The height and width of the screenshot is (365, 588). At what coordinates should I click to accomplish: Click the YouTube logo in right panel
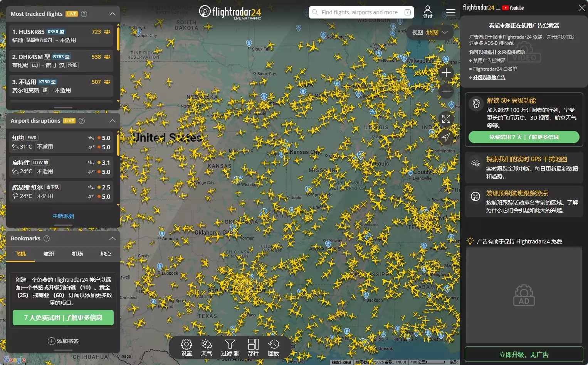point(513,8)
